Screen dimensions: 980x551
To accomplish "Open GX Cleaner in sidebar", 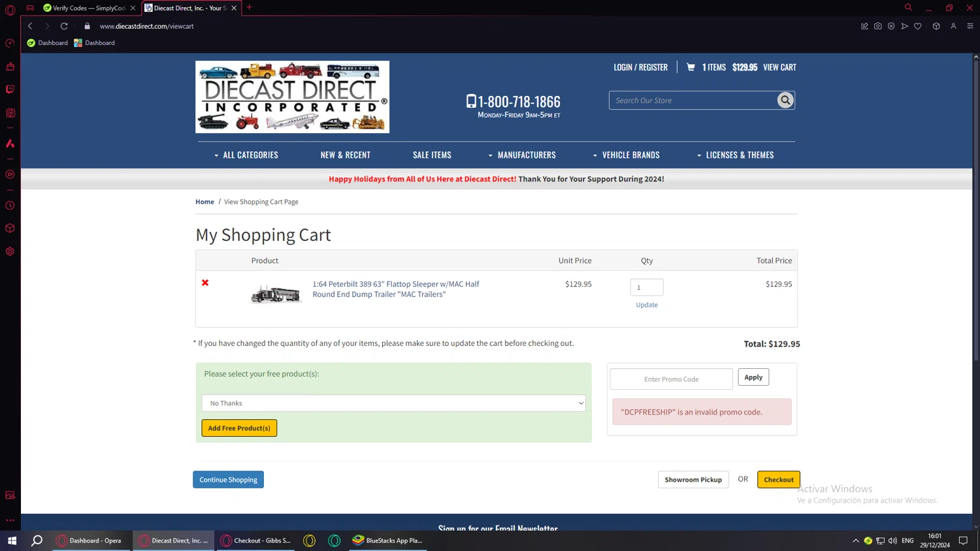I will (x=10, y=67).
